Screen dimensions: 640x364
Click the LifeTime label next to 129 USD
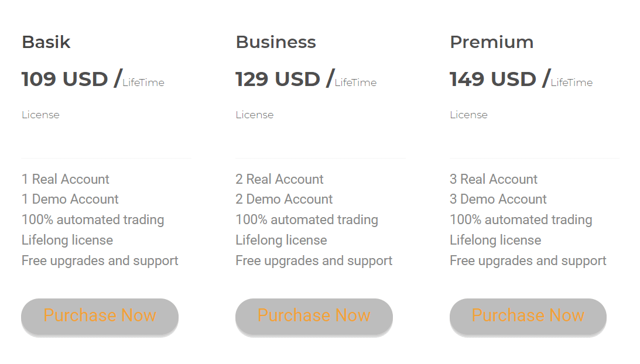click(355, 83)
